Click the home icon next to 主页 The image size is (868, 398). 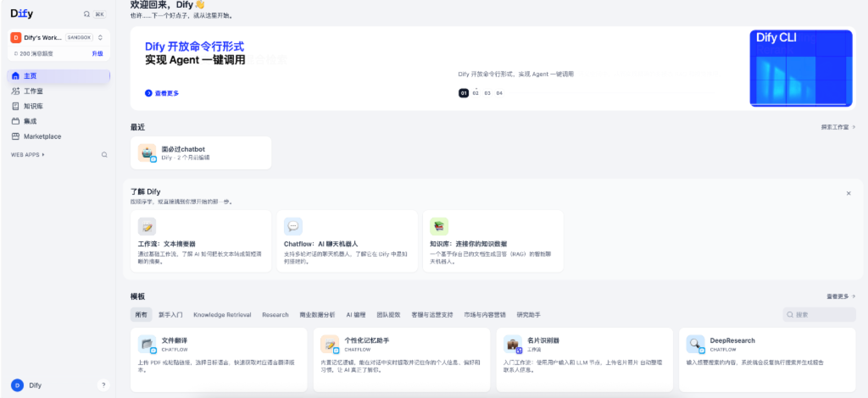coord(16,76)
